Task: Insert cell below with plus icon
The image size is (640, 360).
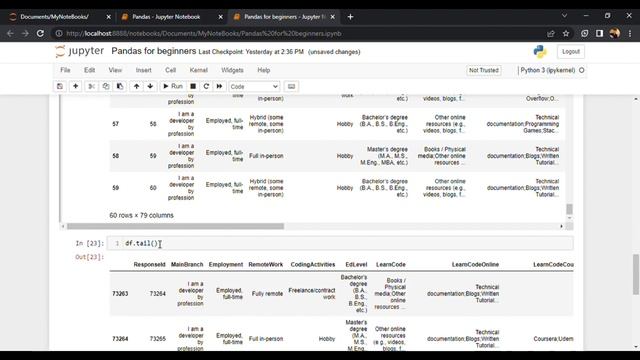Action: coord(76,87)
